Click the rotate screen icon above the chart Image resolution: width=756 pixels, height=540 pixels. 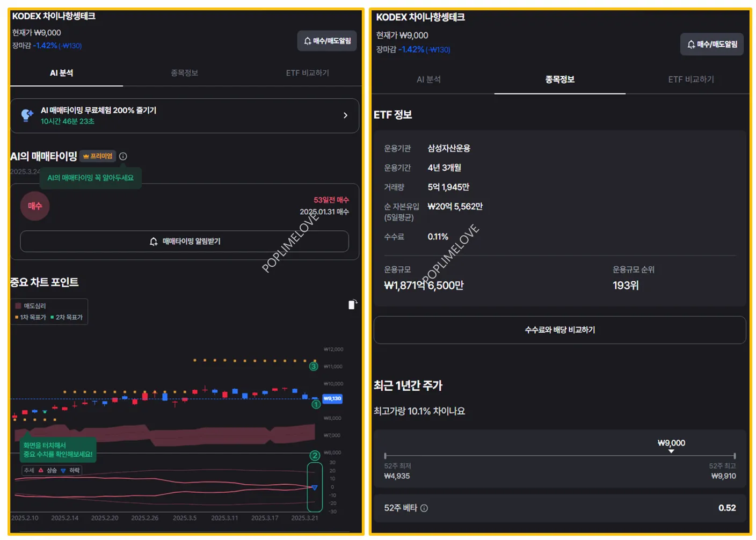pos(352,304)
